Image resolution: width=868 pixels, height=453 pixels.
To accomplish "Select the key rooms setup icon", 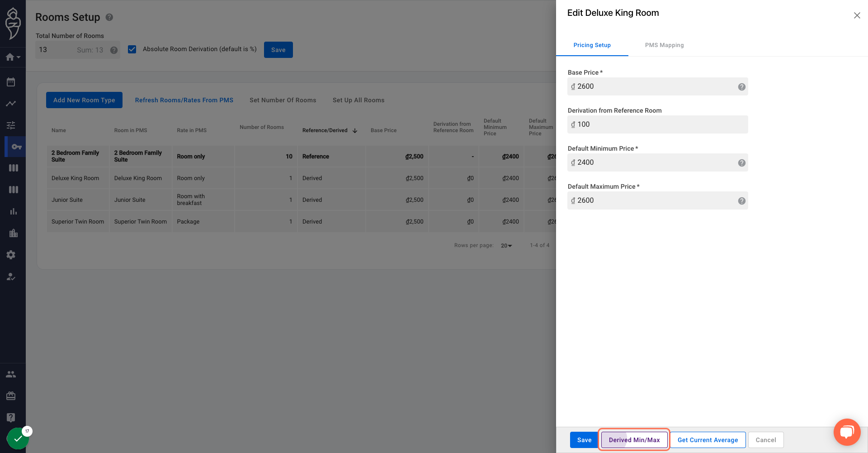I will [x=16, y=147].
